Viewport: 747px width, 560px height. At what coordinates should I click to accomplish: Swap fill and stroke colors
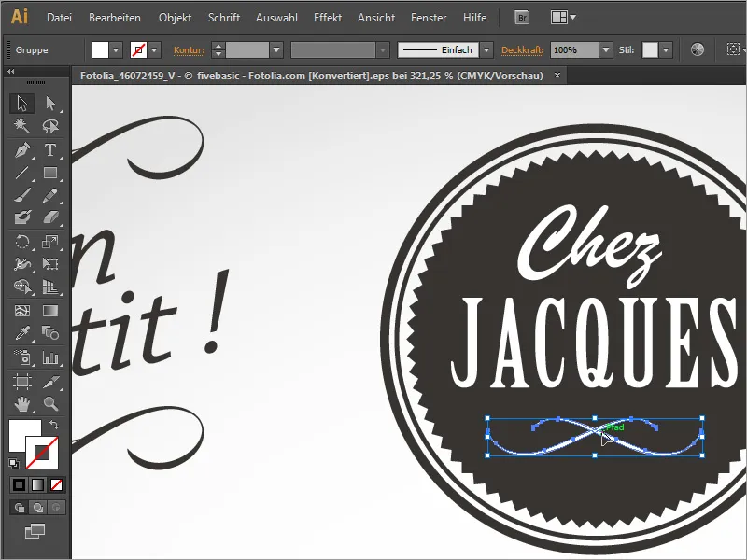[x=54, y=425]
